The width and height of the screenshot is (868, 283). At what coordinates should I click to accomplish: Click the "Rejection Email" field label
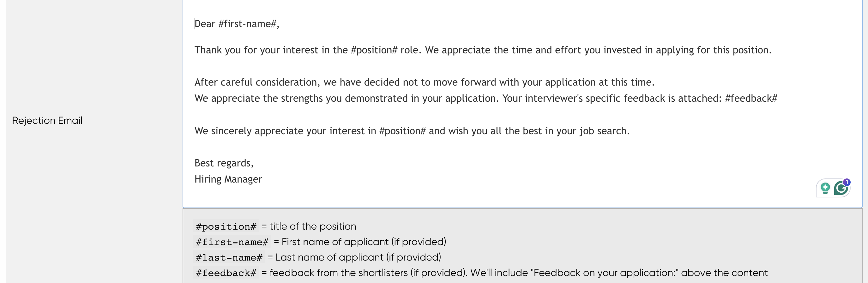tap(47, 121)
